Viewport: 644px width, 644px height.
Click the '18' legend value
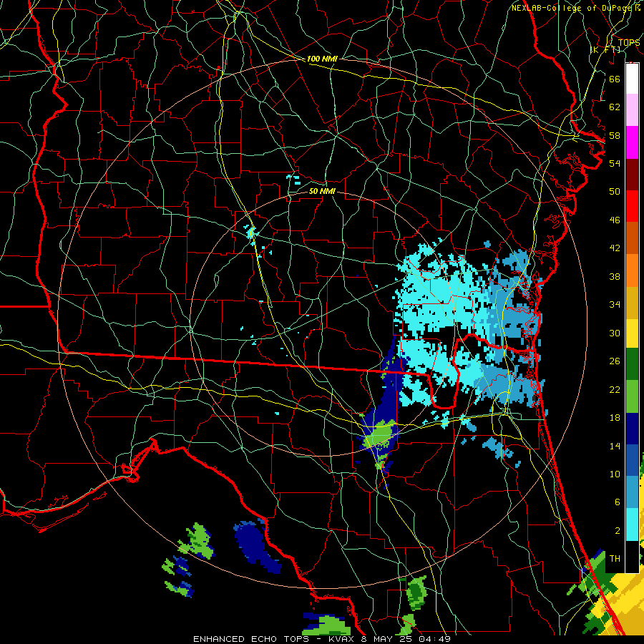(615, 418)
